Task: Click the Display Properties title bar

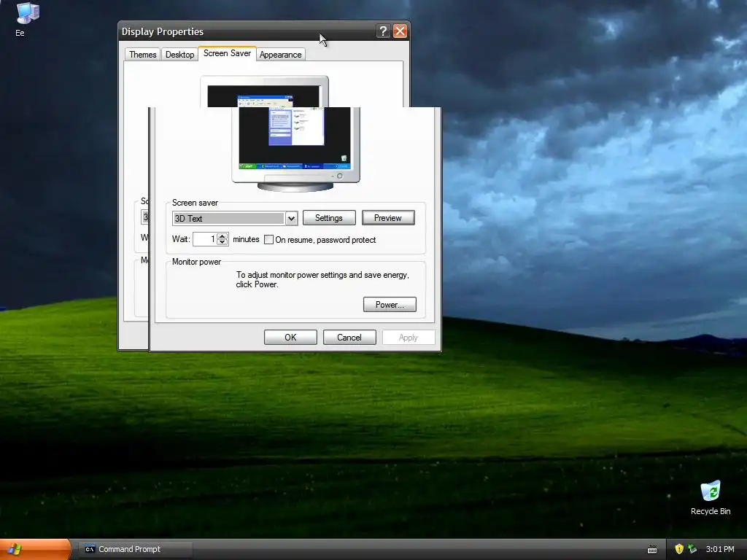Action: pyautogui.click(x=248, y=31)
